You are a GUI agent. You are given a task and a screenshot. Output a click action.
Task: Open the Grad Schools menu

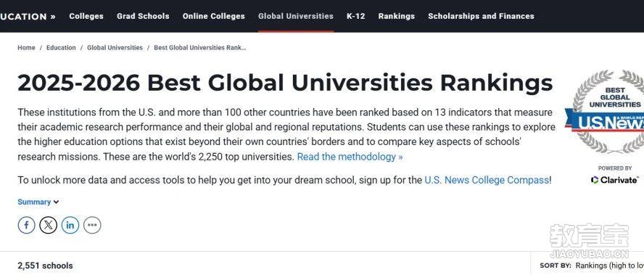pyautogui.click(x=143, y=16)
